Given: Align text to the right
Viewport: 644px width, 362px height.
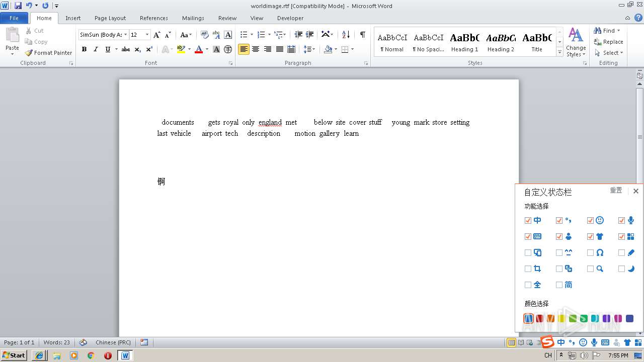Looking at the screenshot, I should [268, 49].
